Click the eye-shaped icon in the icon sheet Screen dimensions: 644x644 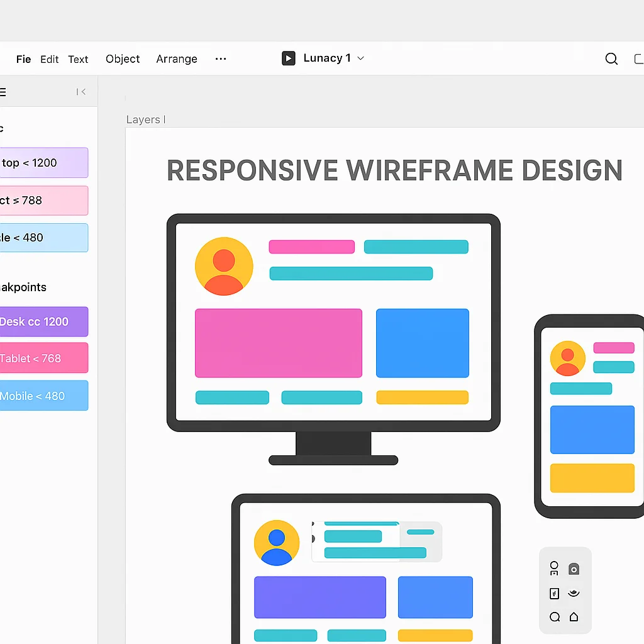573,593
